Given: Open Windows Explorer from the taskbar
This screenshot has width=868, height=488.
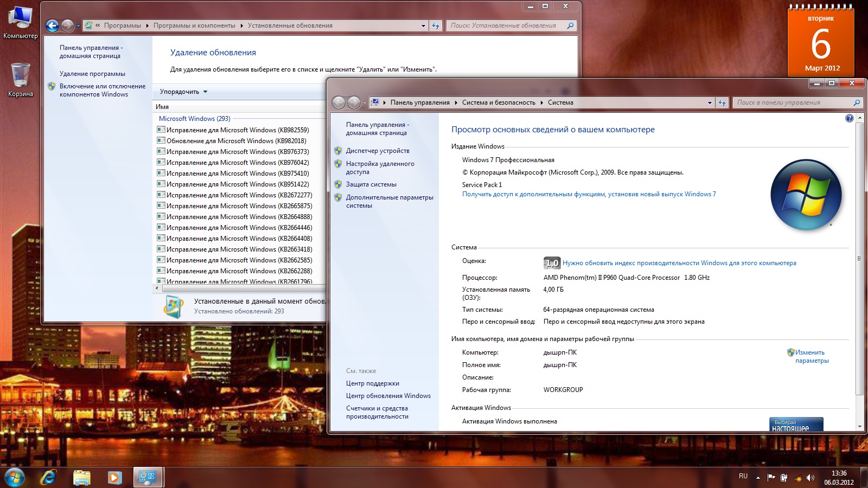Looking at the screenshot, I should (x=82, y=477).
